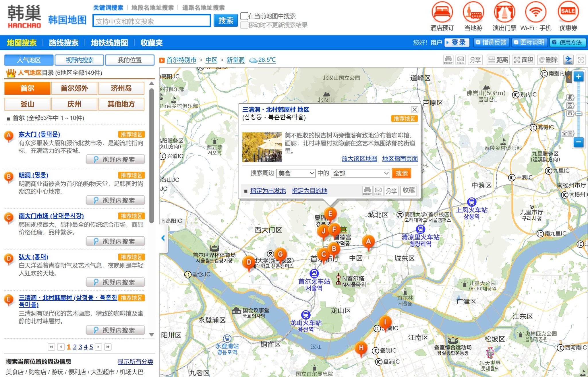This screenshot has height=377, width=588.
Task: Toggle don't update results when moving
Action: [x=244, y=25]
